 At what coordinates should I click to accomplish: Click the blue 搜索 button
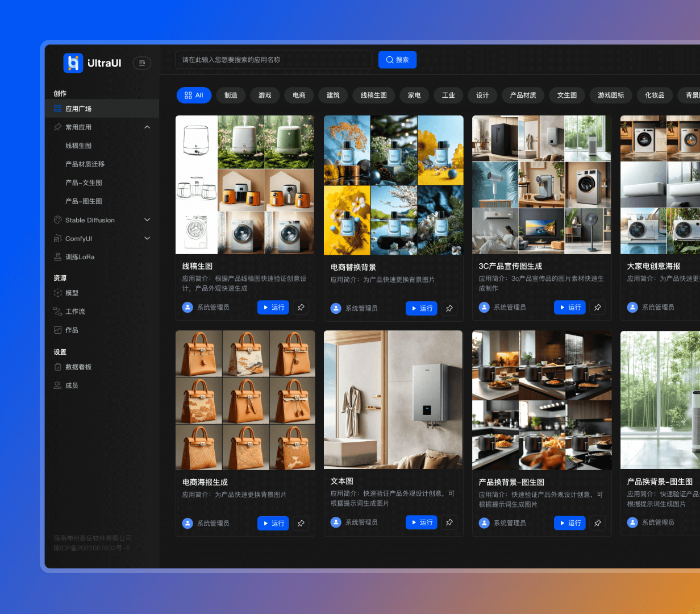click(397, 60)
